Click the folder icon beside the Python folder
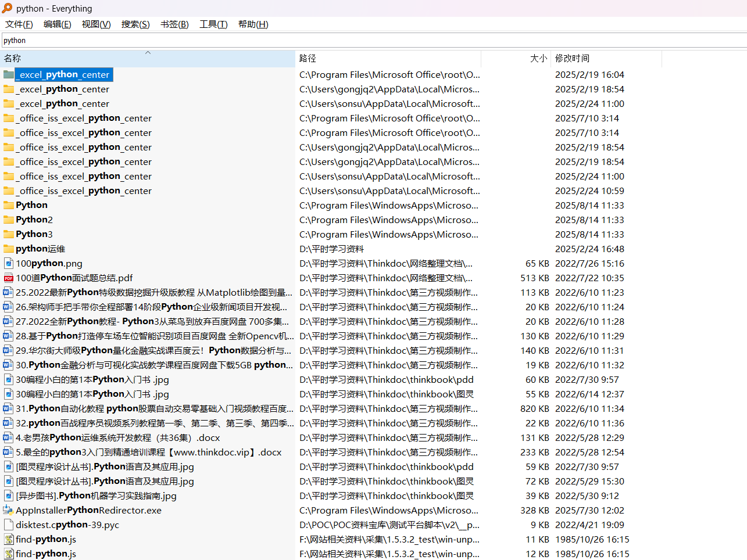The width and height of the screenshot is (747, 560). point(8,205)
